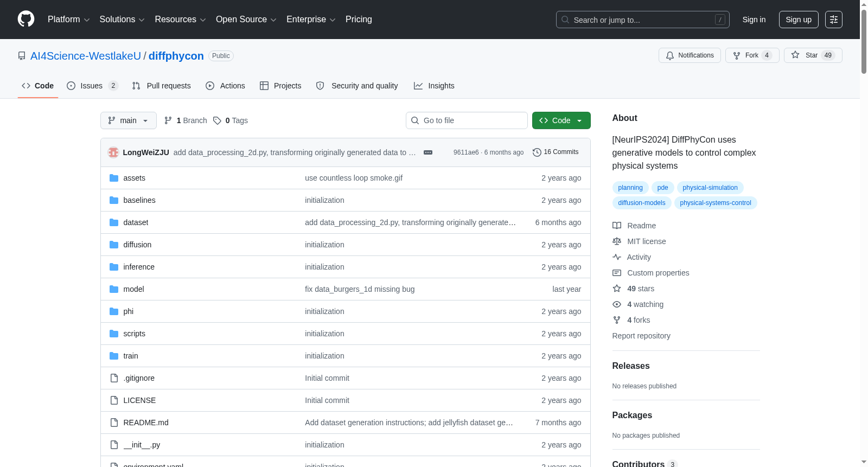Expand the commit message ellipsis button

(428, 152)
